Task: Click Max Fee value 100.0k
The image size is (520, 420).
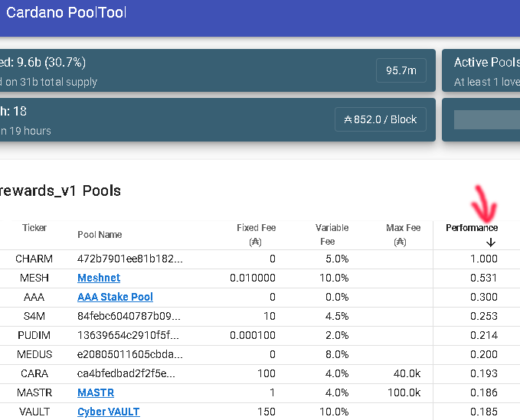Action: click(404, 392)
